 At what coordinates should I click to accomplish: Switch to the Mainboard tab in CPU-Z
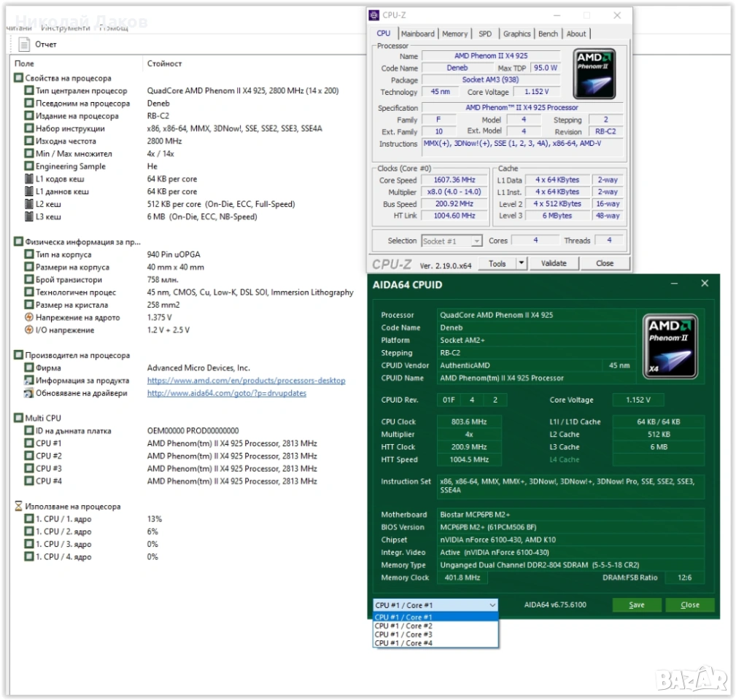coord(417,34)
